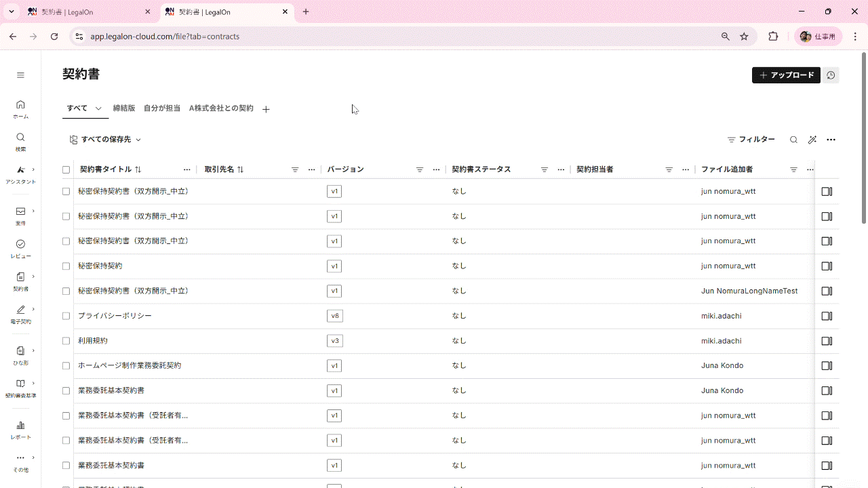Go to ホーム in the sidebar
Viewport: 868px width, 488px height.
pyautogui.click(x=20, y=108)
